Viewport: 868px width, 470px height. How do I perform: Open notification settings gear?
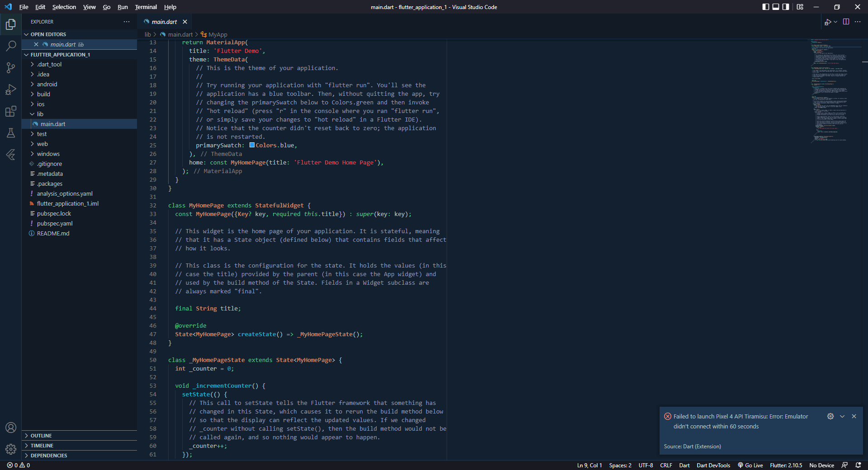coord(830,416)
